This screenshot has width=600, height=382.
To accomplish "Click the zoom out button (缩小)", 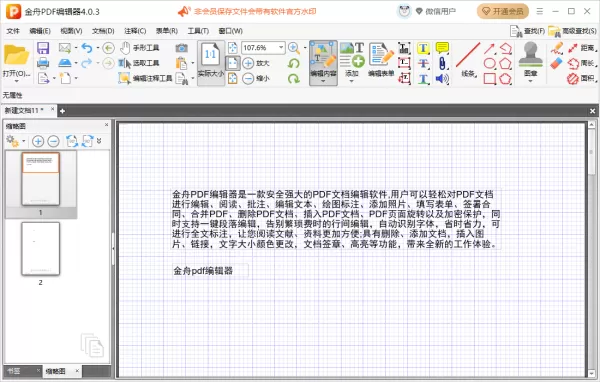I will [256, 78].
